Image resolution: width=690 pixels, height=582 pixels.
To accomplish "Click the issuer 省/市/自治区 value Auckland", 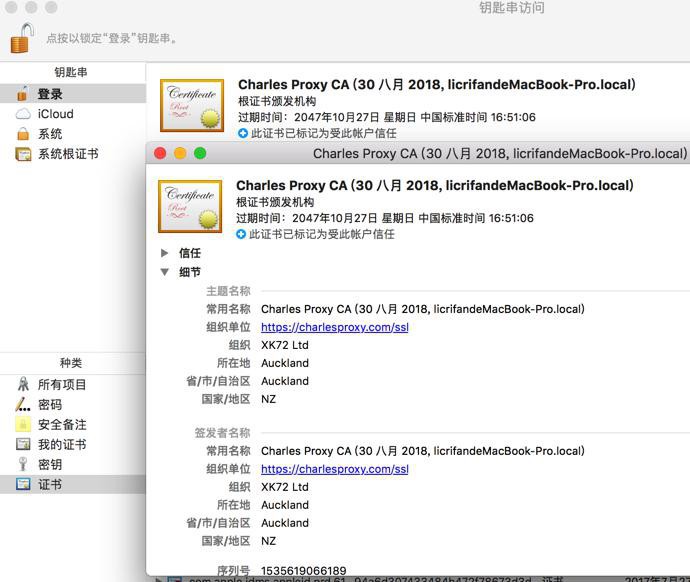I will tap(285, 523).
